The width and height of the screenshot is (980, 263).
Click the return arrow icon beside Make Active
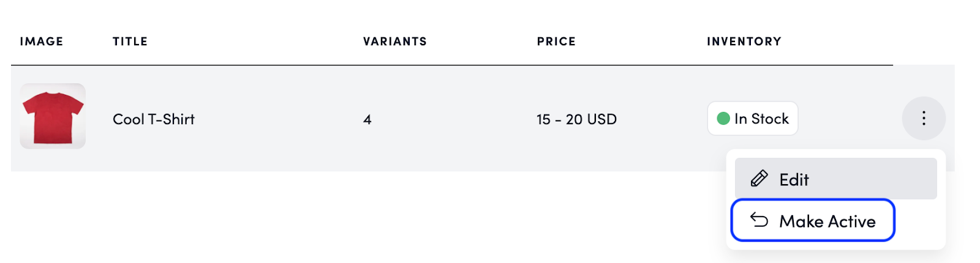click(x=759, y=220)
